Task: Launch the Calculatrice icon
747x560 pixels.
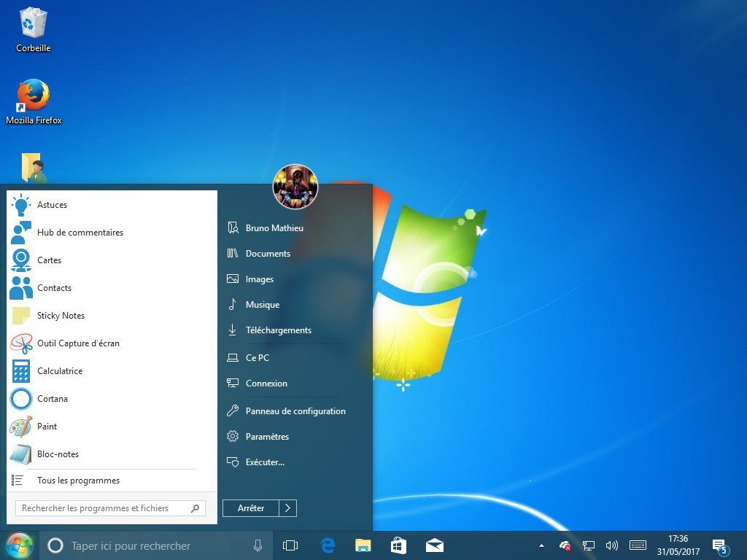Action: pyautogui.click(x=21, y=371)
